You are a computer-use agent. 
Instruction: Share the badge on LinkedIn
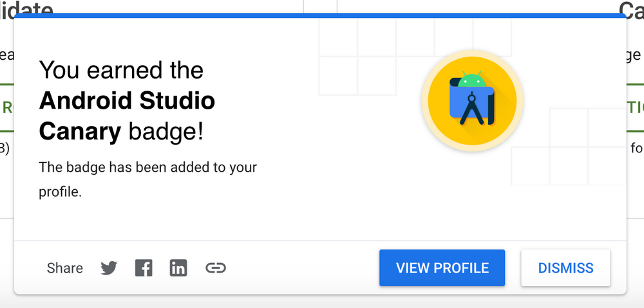pyautogui.click(x=178, y=268)
